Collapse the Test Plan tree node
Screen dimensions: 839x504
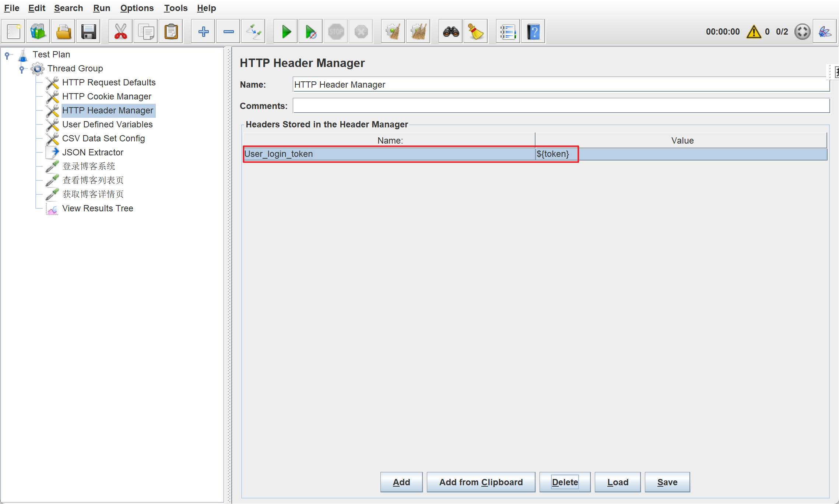point(7,55)
